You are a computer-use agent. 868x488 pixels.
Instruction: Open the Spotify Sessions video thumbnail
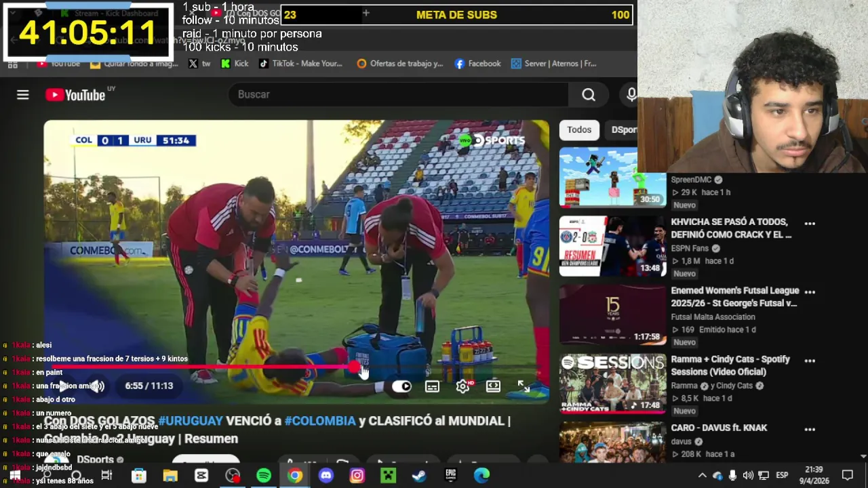612,384
